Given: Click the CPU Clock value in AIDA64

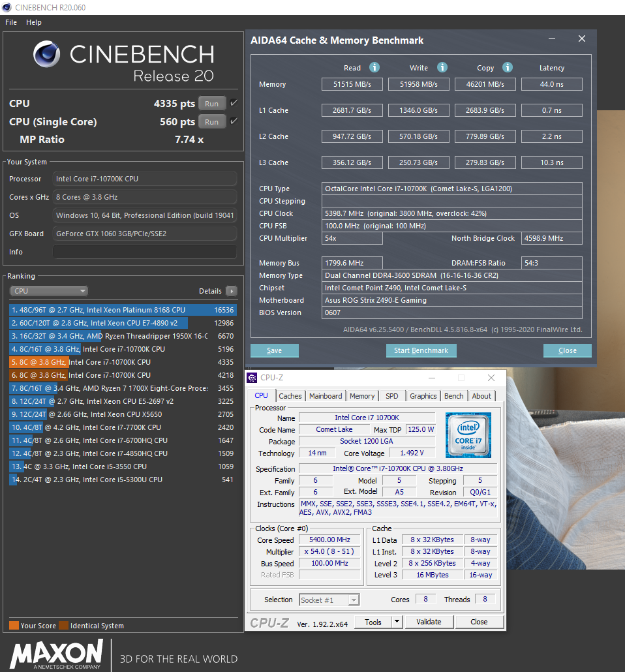Looking at the screenshot, I should click(x=452, y=213).
